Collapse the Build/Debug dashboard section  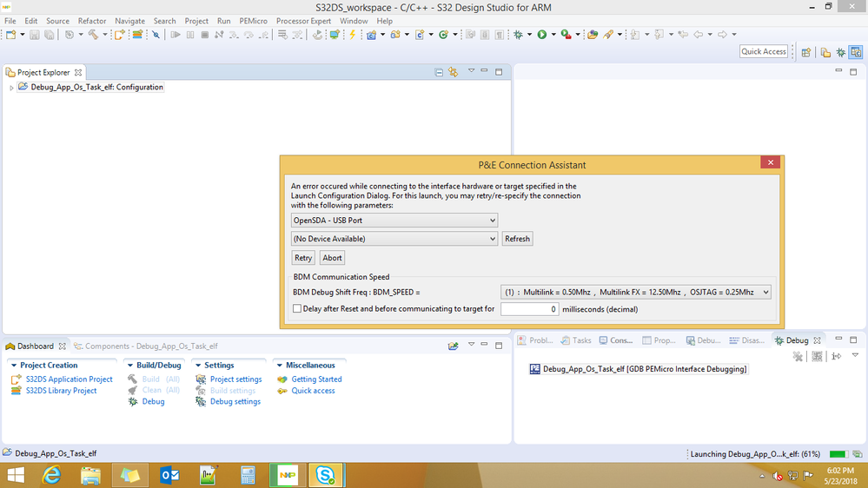pos(130,366)
